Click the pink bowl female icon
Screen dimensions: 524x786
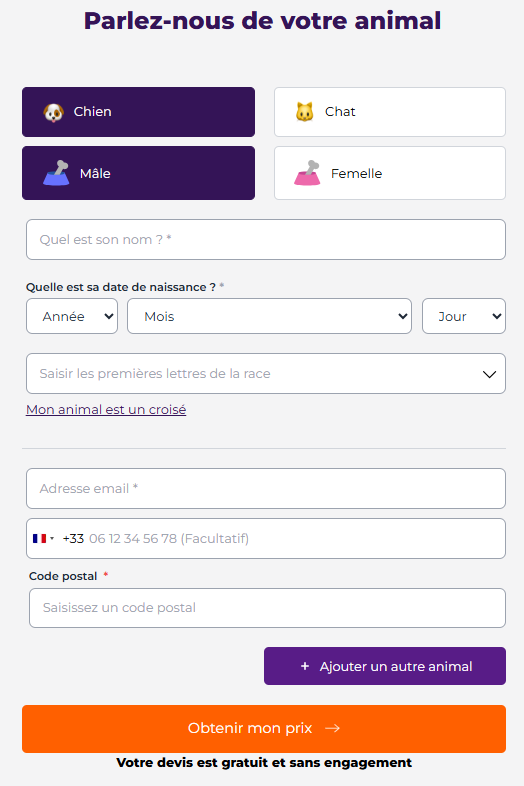coord(307,173)
